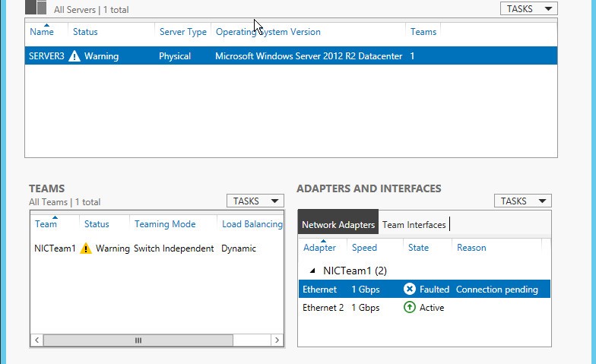This screenshot has width=596, height=364.
Task: Sort servers by Name column
Action: click(42, 32)
